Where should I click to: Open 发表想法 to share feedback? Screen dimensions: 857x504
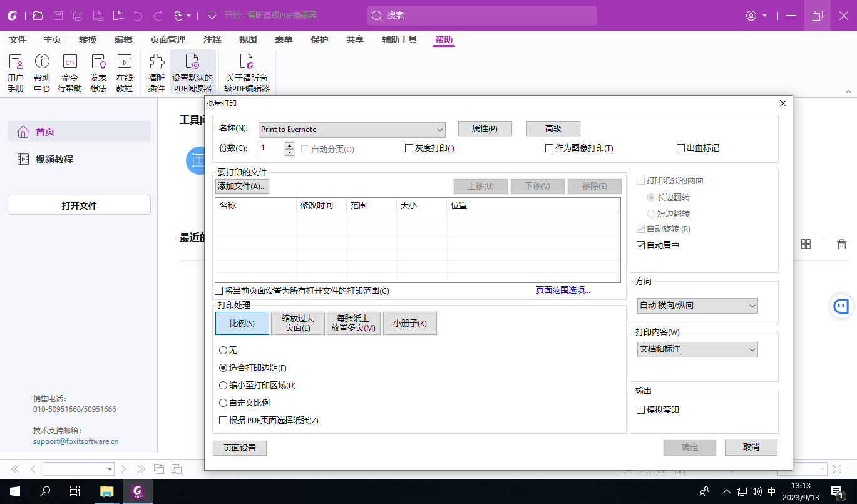click(x=98, y=69)
